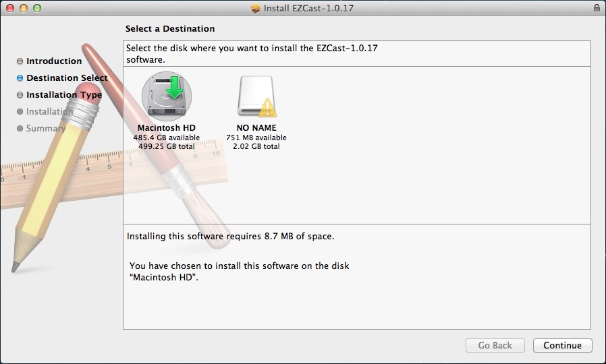Click the package icon beside window title
Image resolution: width=606 pixels, height=364 pixels.
coord(255,8)
